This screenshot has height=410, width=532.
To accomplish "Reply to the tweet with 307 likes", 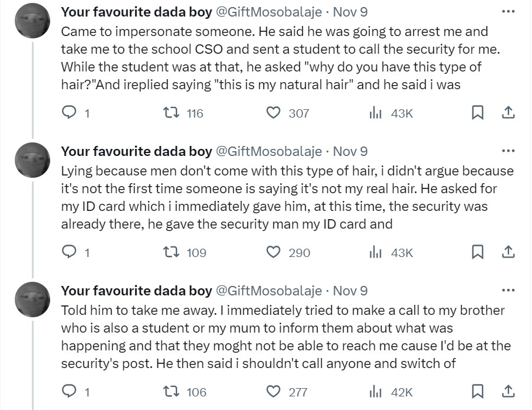I will pos(70,113).
